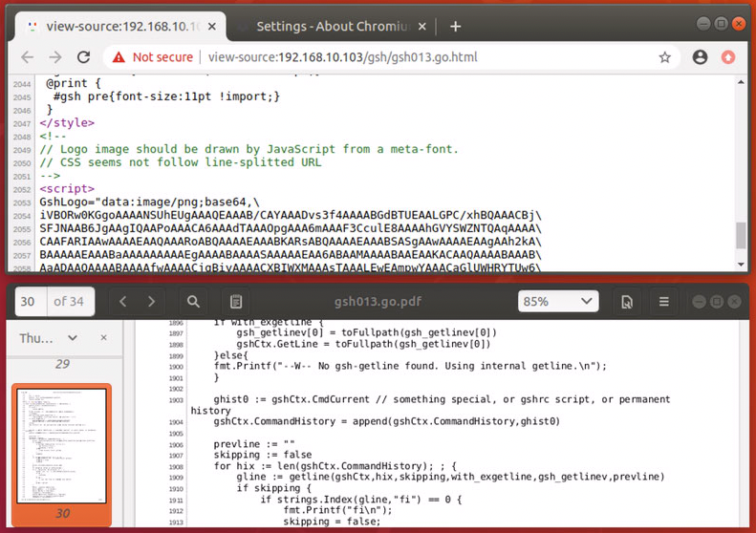This screenshot has width=756, height=533.
Task: Bookmark this page with the star icon
Action: (x=664, y=57)
